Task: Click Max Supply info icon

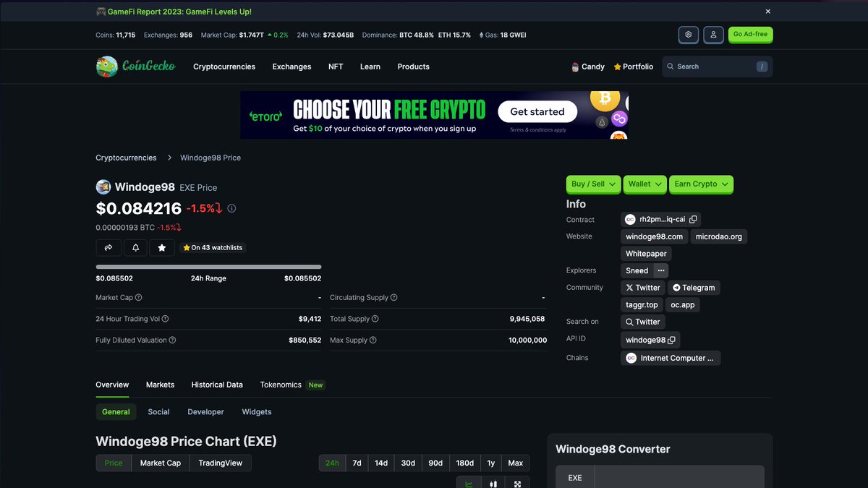Action: [373, 340]
